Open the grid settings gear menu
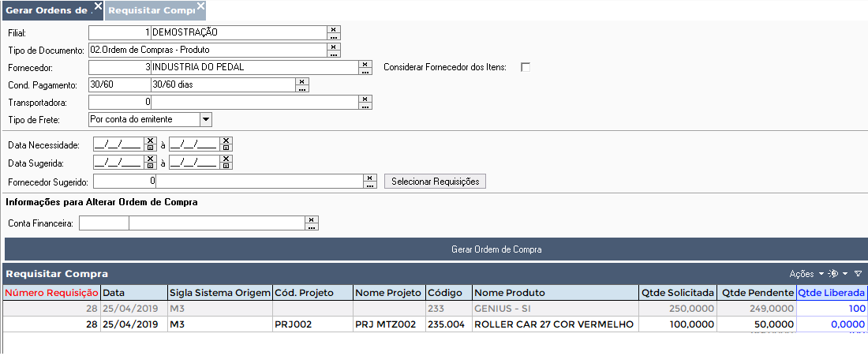This screenshot has width=868, height=356. [x=834, y=273]
